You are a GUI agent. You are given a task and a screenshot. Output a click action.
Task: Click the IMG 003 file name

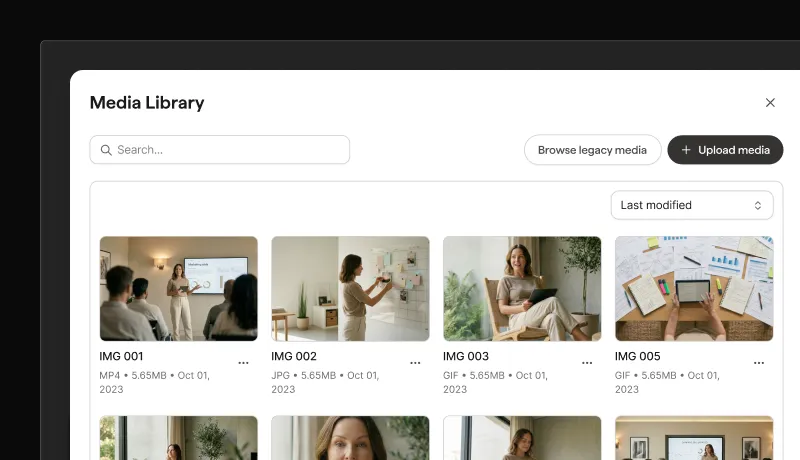tap(466, 356)
